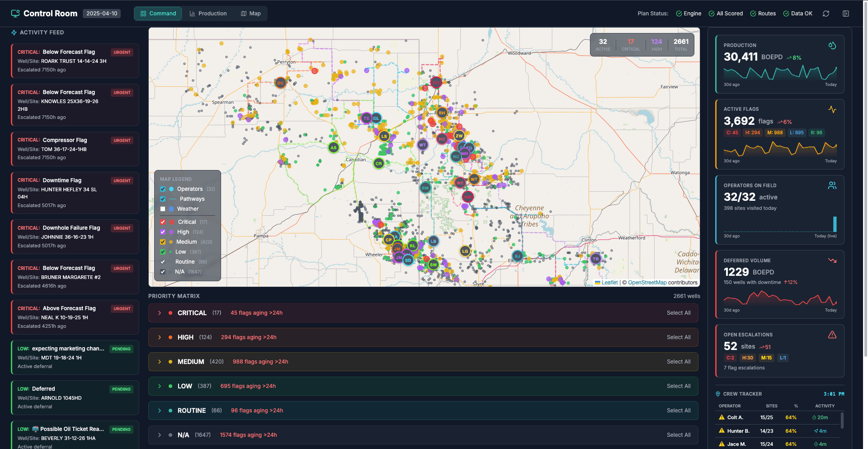Click the LB operator marker on map
This screenshot has width=868, height=449.
[433, 241]
